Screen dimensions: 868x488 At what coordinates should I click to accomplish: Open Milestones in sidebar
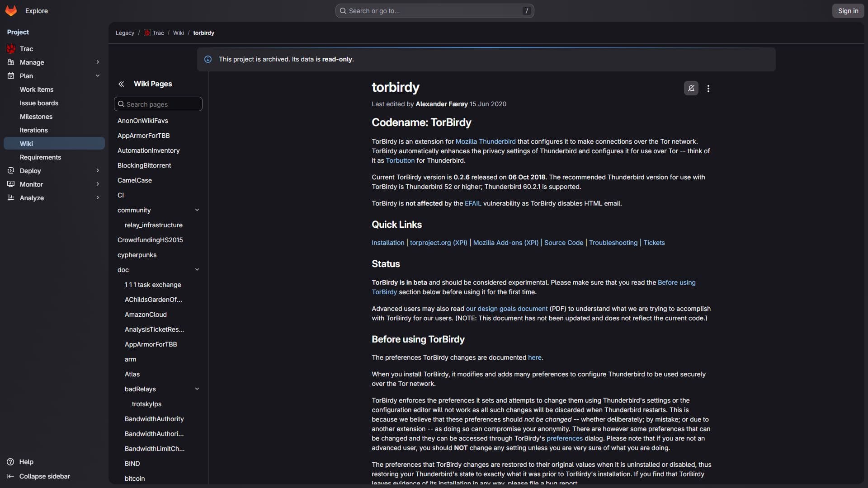click(x=54, y=117)
